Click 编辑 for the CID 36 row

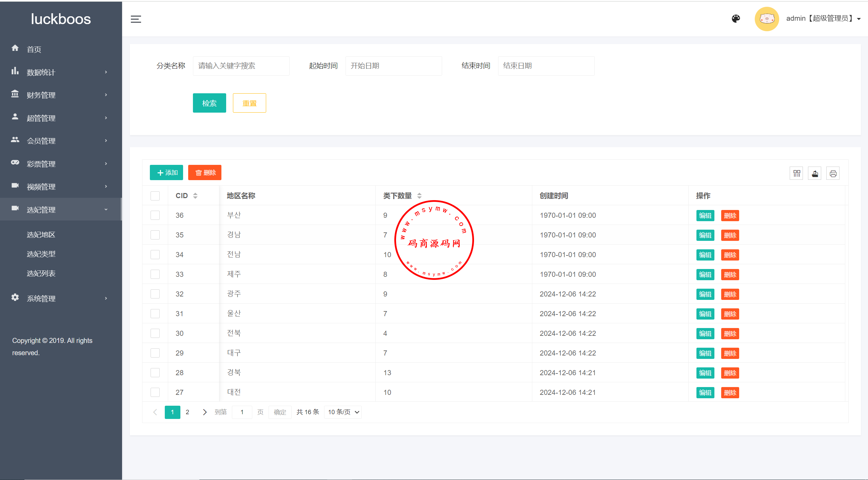click(x=705, y=216)
